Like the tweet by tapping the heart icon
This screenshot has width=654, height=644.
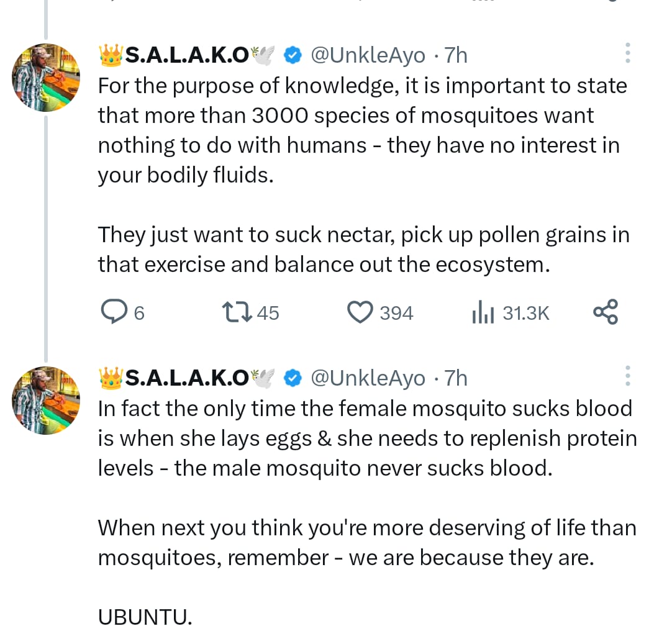point(359,312)
